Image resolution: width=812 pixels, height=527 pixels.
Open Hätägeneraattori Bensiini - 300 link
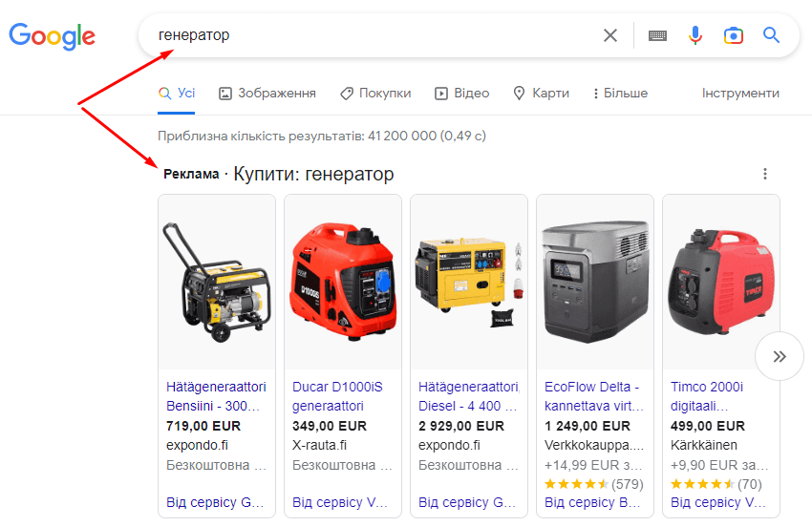click(216, 396)
